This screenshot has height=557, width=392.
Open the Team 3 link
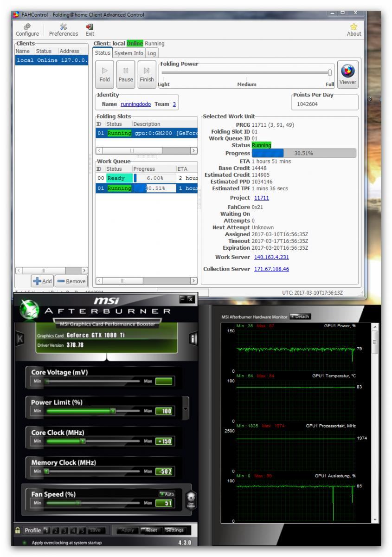tap(174, 104)
